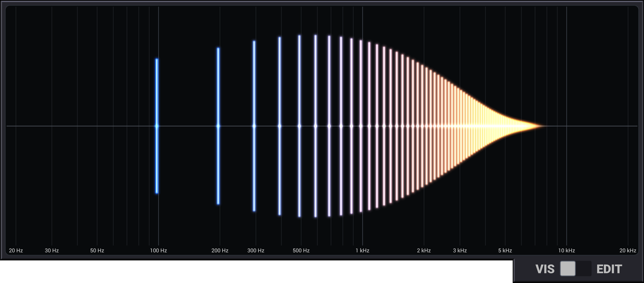644x283 pixels.
Task: Click the 20 Hz axis label
Action: click(16, 250)
